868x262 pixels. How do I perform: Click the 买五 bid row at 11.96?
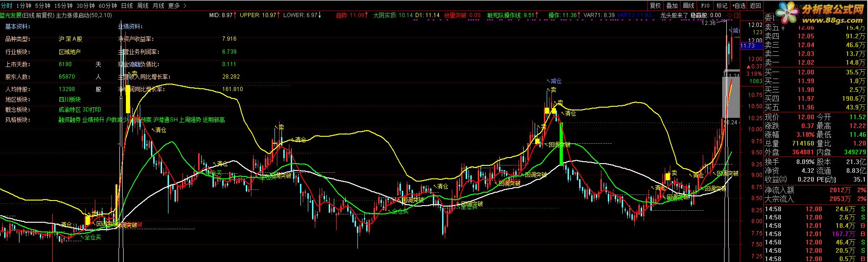coord(815,107)
